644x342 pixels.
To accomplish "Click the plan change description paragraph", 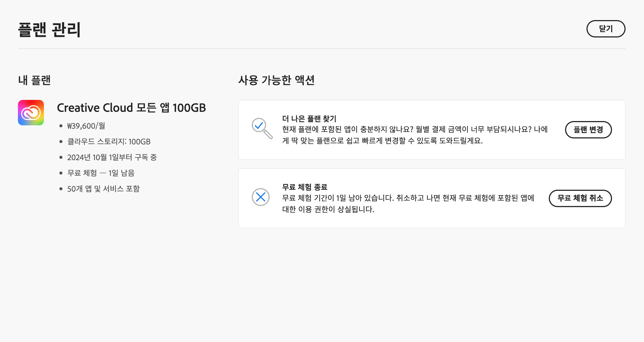I will click(x=415, y=135).
